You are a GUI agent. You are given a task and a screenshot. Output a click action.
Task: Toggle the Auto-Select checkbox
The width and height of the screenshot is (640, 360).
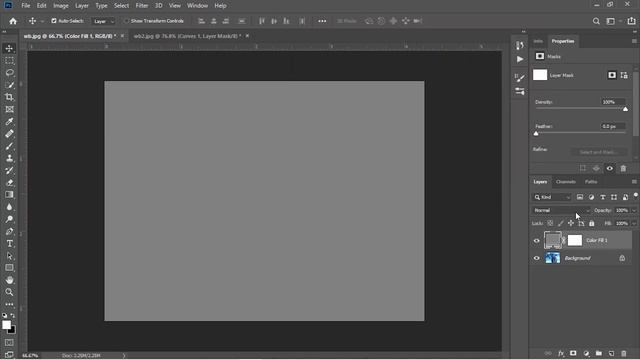54,21
